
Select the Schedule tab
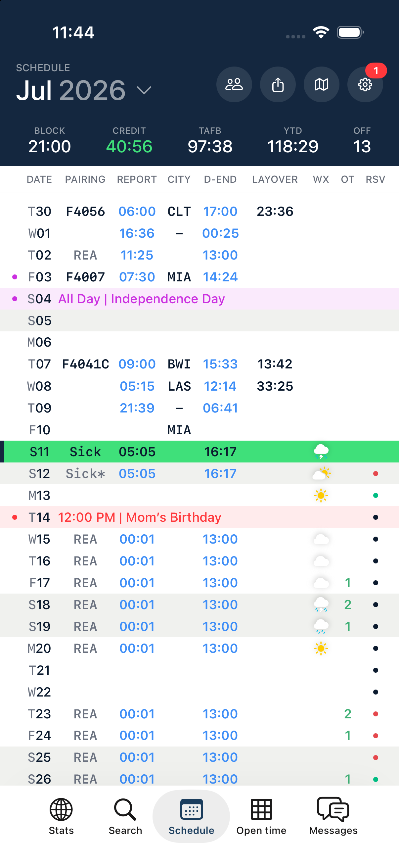191,816
